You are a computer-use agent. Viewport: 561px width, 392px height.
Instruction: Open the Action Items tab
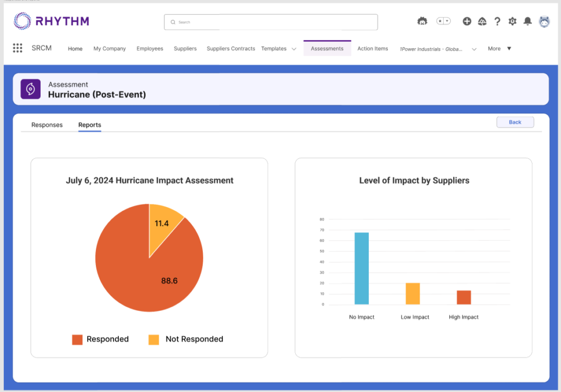point(373,48)
